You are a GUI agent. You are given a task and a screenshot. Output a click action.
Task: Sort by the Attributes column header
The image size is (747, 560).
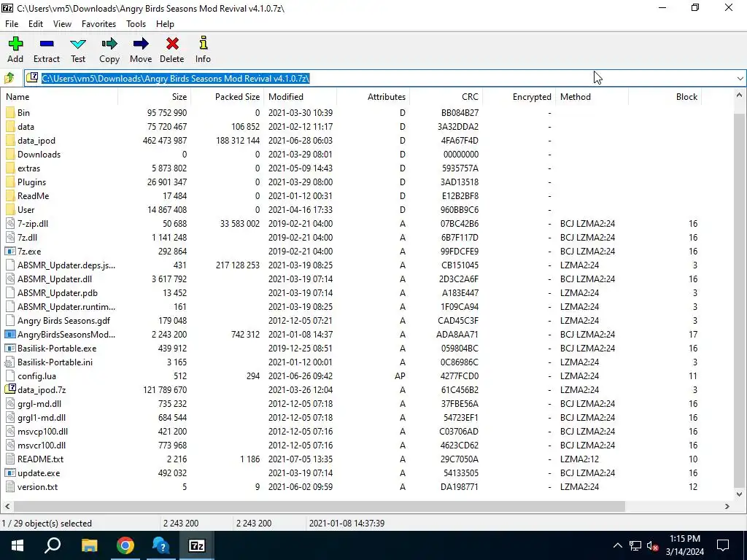pos(373,97)
